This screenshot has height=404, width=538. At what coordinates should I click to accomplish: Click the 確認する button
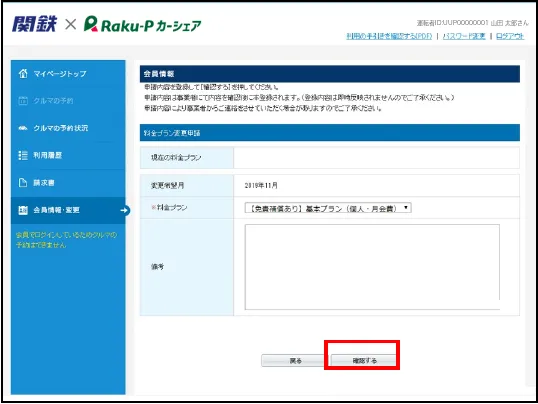[364, 361]
